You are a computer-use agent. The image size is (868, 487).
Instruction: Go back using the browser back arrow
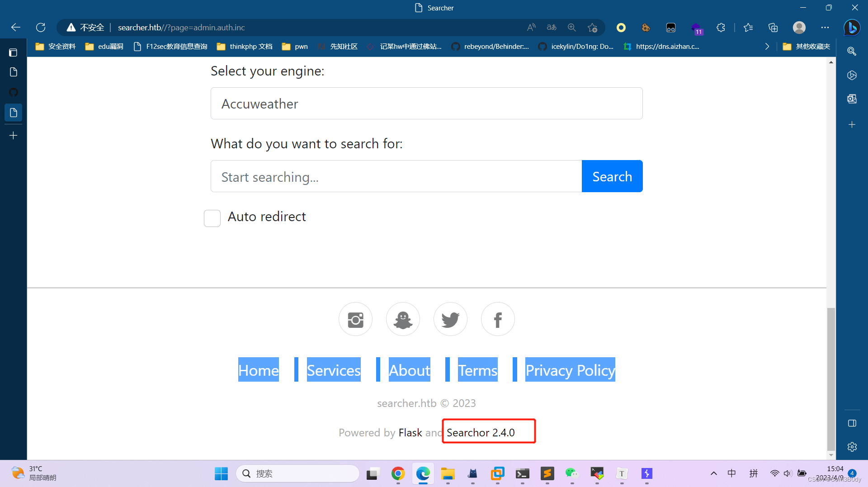16,28
